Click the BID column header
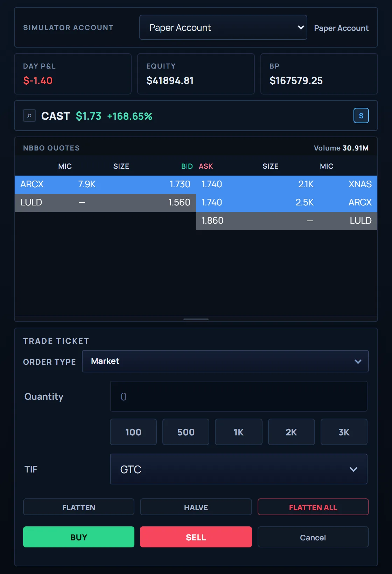The height and width of the screenshot is (574, 392). click(x=187, y=166)
